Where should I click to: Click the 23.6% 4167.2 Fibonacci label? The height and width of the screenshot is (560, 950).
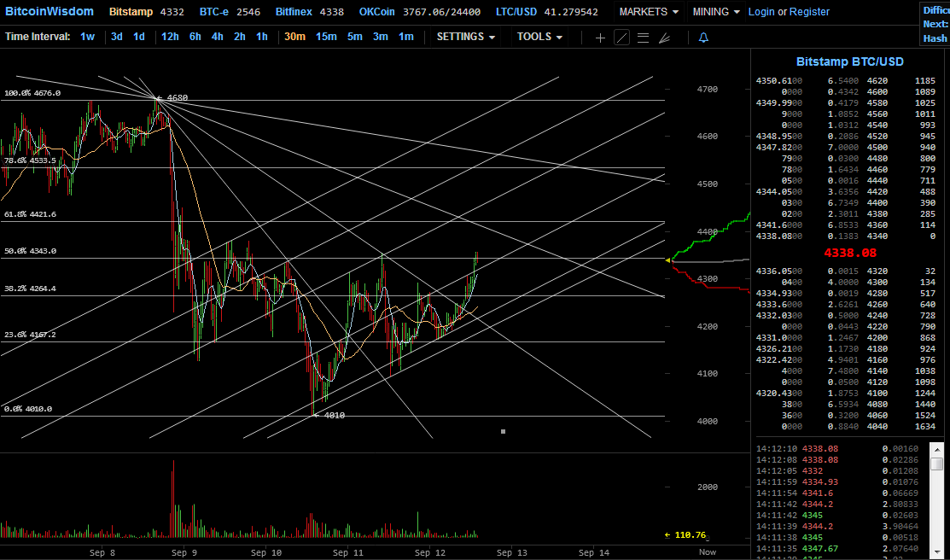tap(30, 335)
